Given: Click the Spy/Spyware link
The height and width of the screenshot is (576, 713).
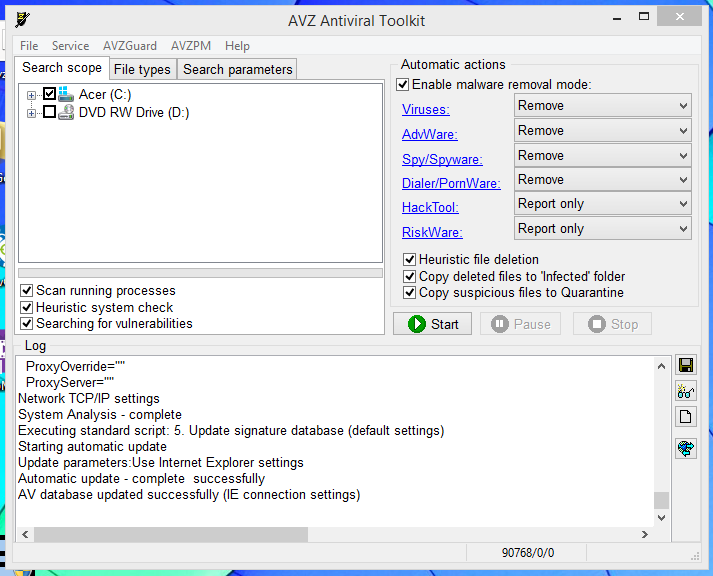Looking at the screenshot, I should pos(442,160).
